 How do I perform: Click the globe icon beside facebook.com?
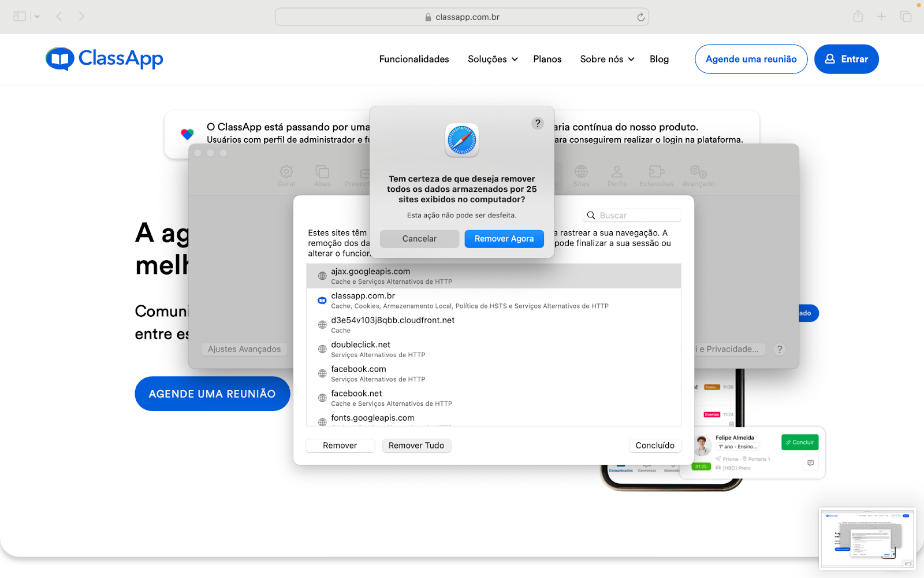pos(322,373)
